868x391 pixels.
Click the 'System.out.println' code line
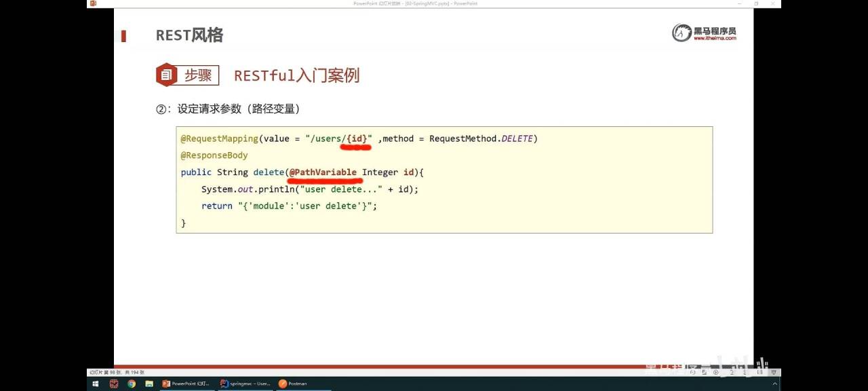click(310, 189)
